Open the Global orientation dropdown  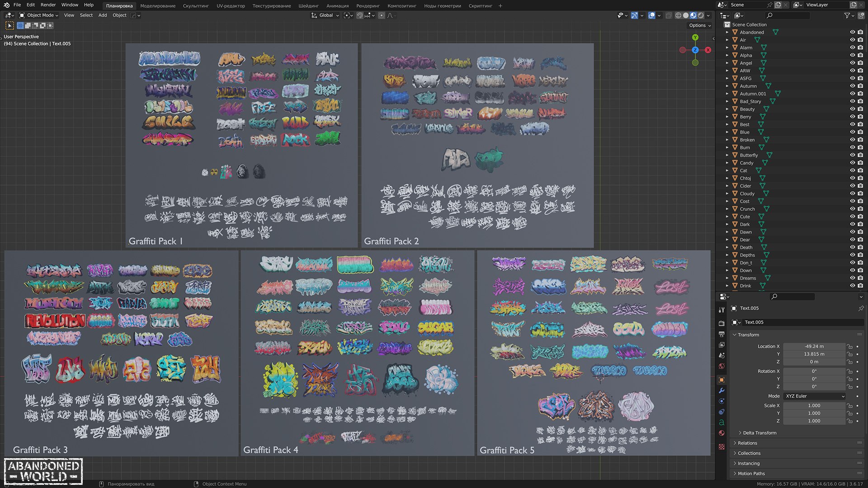pyautogui.click(x=325, y=15)
